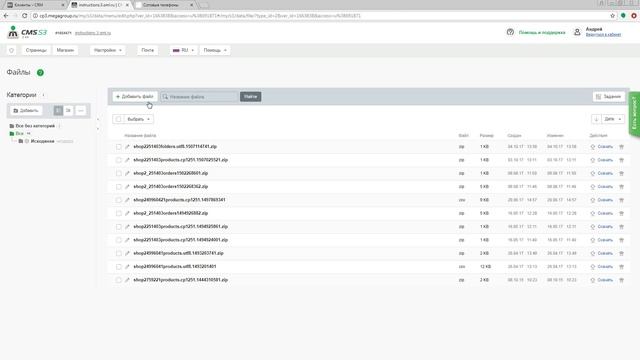Click the Добавить файл button

[135, 97]
